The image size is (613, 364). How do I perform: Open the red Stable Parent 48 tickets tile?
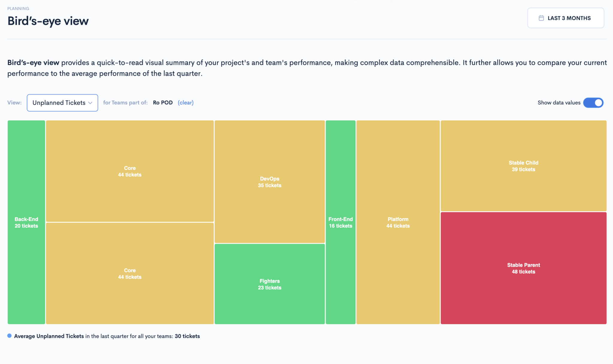pos(524,268)
